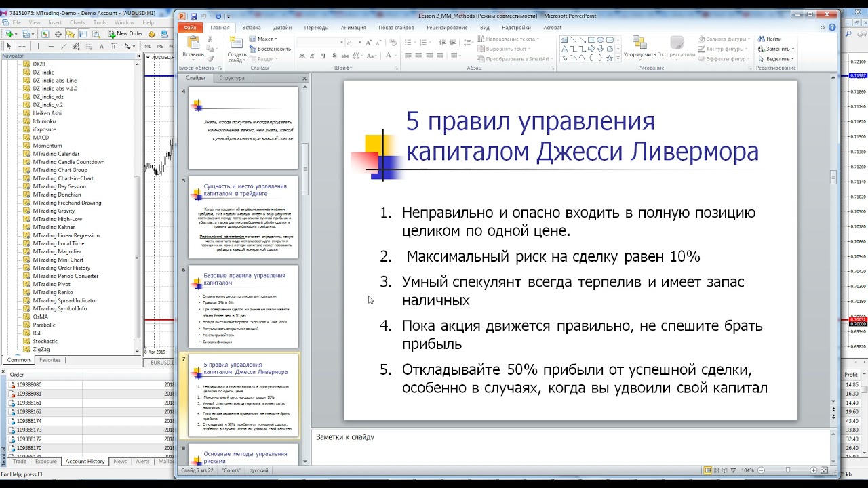
Task: Switch to the Favorites tab in the Navigator
Action: (x=50, y=361)
